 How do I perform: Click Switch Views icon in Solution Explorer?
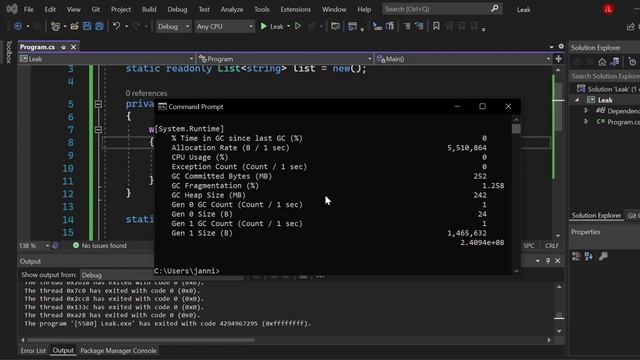click(x=615, y=62)
